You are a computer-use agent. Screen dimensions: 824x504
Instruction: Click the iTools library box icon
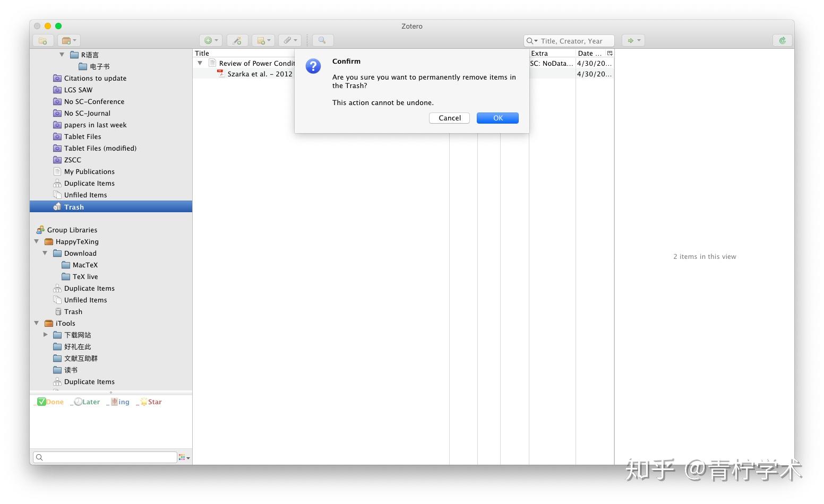(49, 323)
